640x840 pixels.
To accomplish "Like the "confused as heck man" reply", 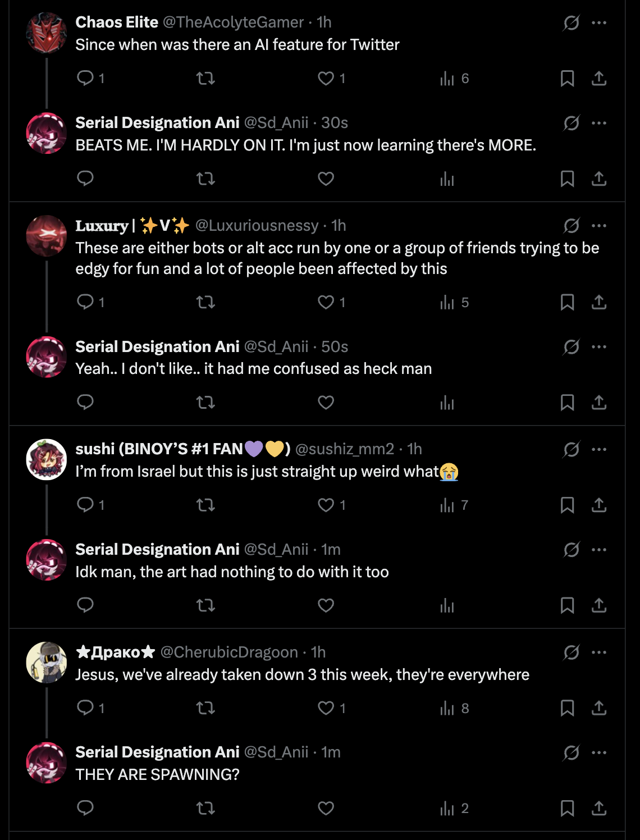I will (x=326, y=403).
